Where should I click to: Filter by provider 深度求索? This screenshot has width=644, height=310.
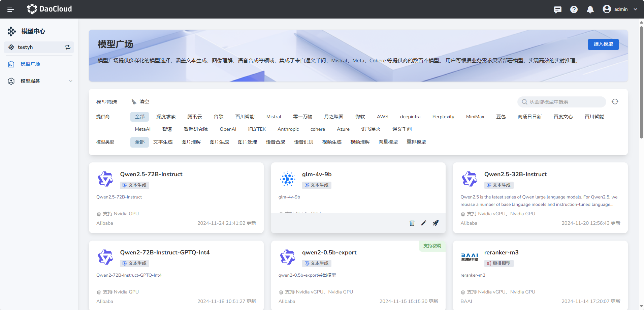click(166, 117)
